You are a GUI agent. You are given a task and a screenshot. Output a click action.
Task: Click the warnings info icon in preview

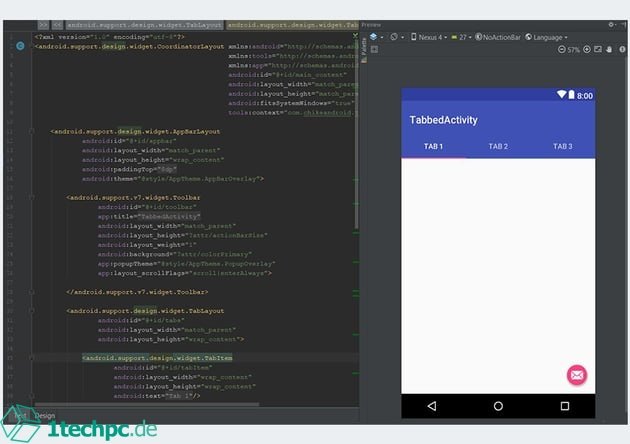click(622, 49)
